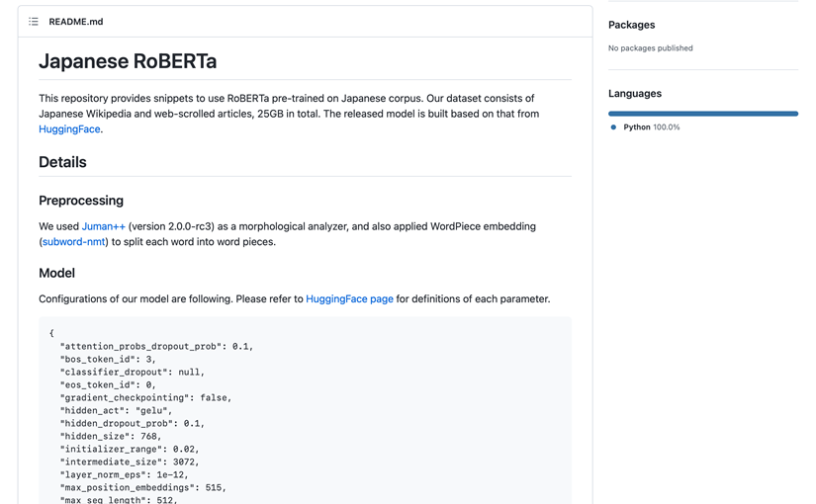
Task: Click the intermediate_size 3072 config line
Action: 130,462
